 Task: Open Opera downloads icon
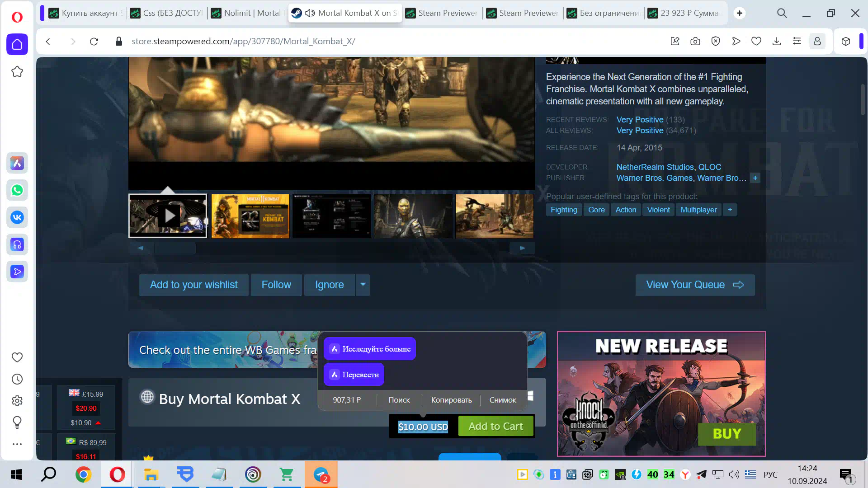click(x=777, y=42)
